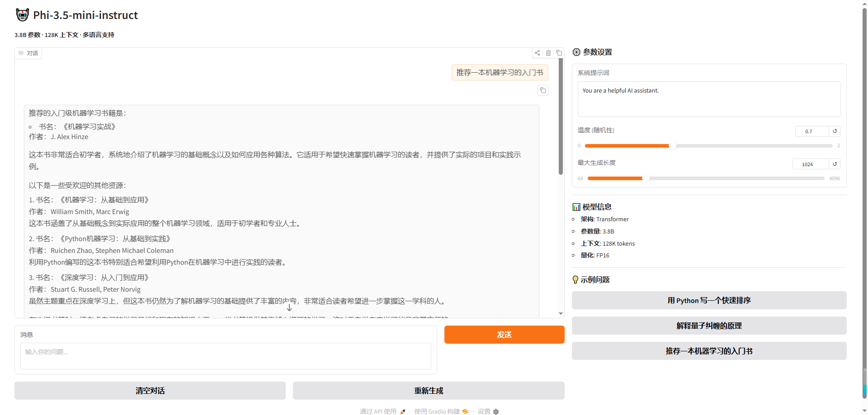The height and width of the screenshot is (415, 868).
Task: Open the '通过 API 使用' link
Action: (x=382, y=411)
